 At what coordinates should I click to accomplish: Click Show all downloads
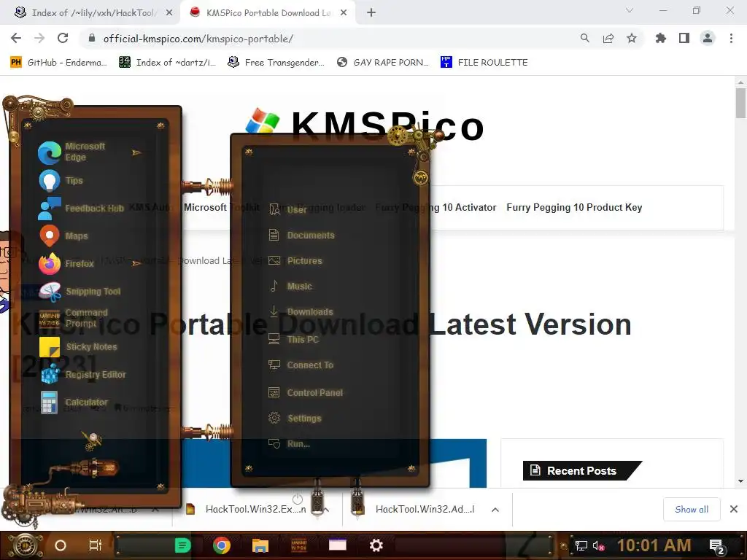click(x=692, y=510)
